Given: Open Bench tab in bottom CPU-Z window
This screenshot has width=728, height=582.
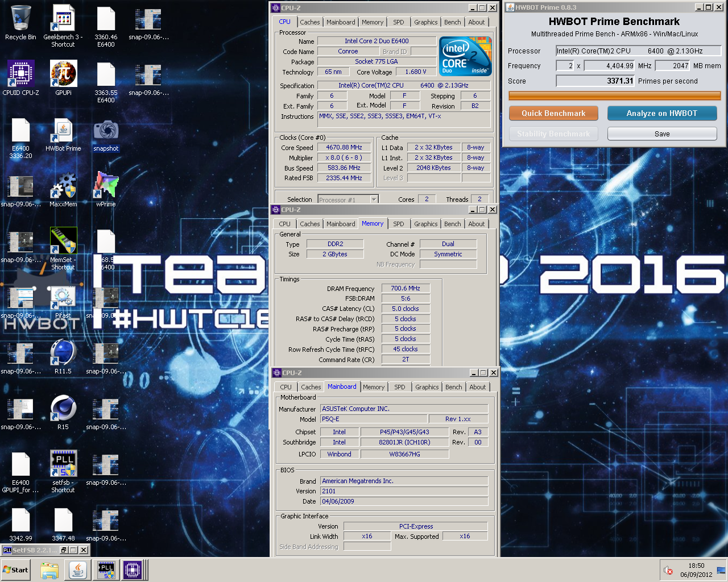Looking at the screenshot, I should click(x=454, y=387).
